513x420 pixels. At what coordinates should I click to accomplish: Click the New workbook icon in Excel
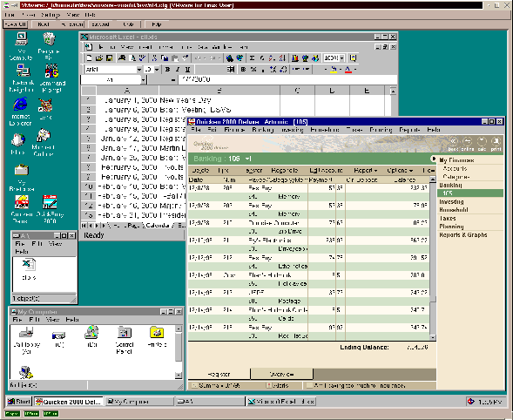89,58
